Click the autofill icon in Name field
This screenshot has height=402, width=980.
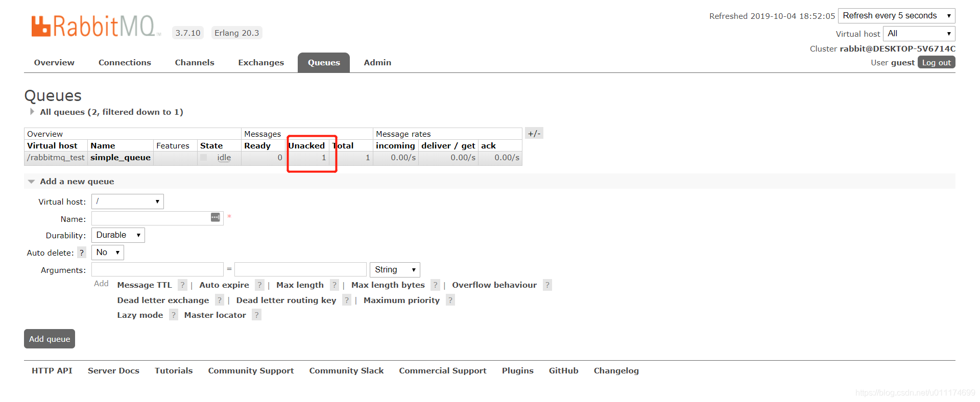pos(216,217)
